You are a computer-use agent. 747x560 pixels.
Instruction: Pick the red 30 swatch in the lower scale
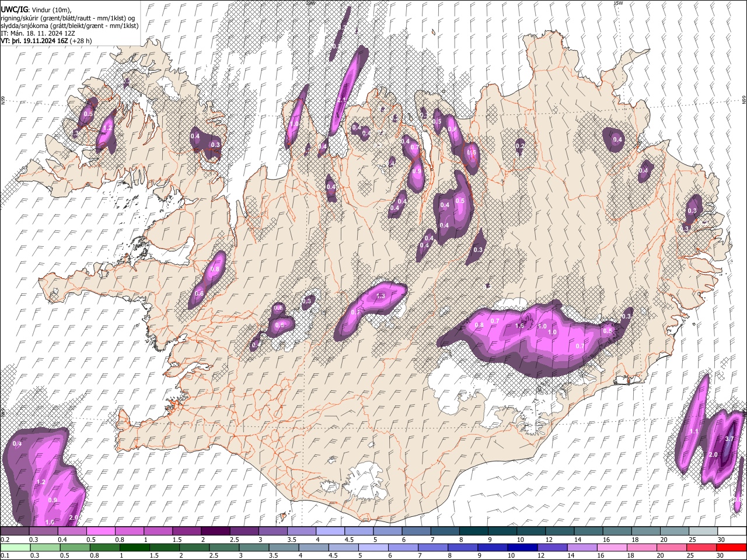(731, 547)
